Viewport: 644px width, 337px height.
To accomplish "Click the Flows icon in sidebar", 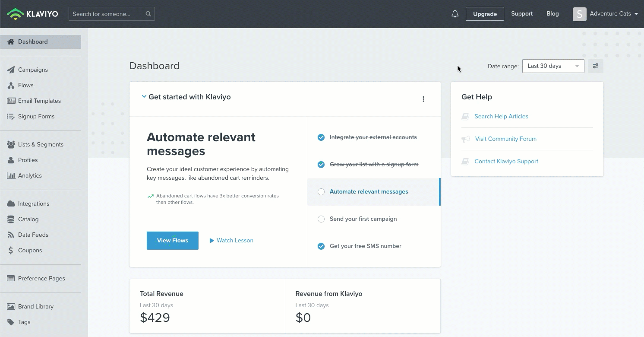I will coord(11,86).
